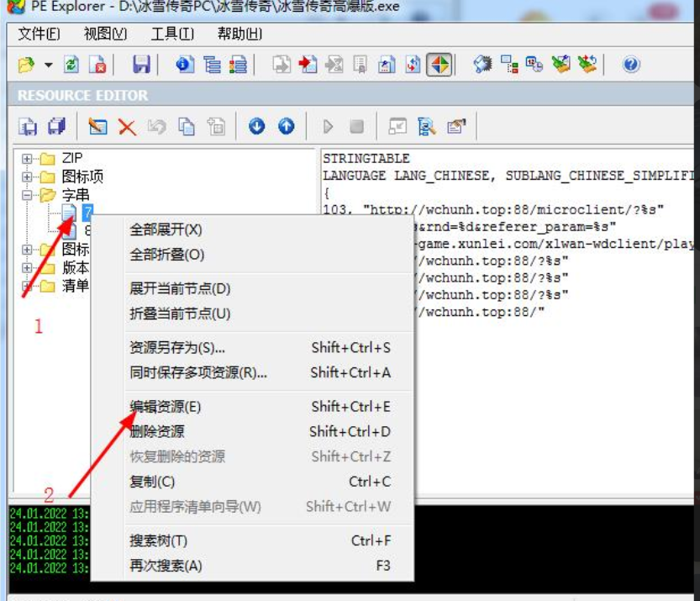Click the STRINGTABLE text in preview pane
This screenshot has height=601, width=700.
[366, 158]
